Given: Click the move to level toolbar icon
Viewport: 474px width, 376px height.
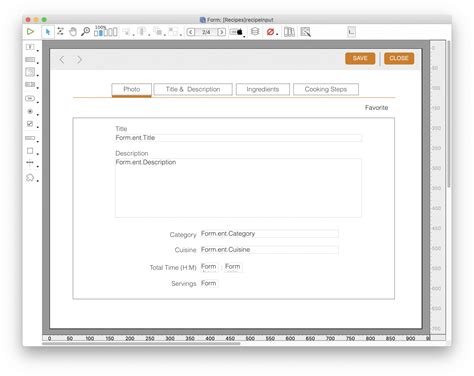Looking at the screenshot, I should [x=159, y=32].
